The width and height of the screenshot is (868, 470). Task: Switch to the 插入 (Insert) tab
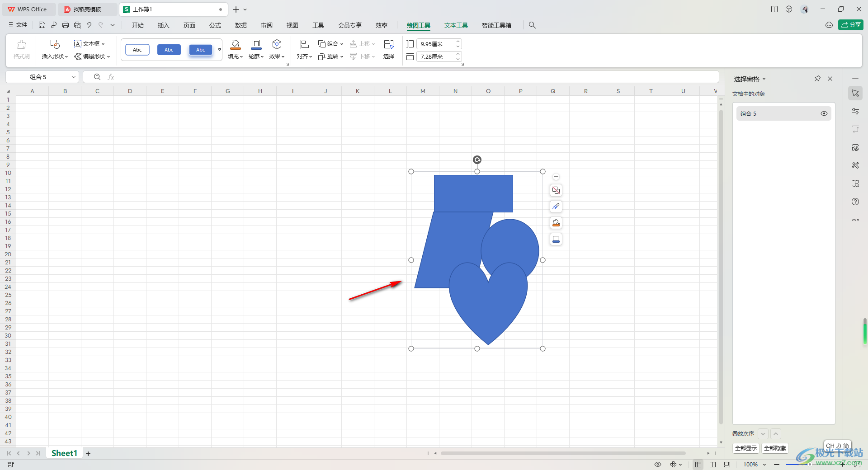coord(164,25)
